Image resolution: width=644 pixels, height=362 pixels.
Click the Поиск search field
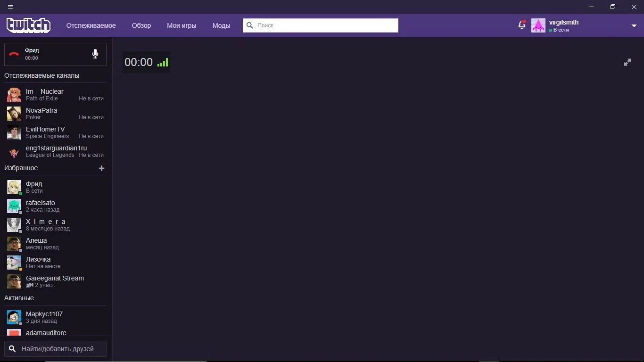(x=321, y=25)
